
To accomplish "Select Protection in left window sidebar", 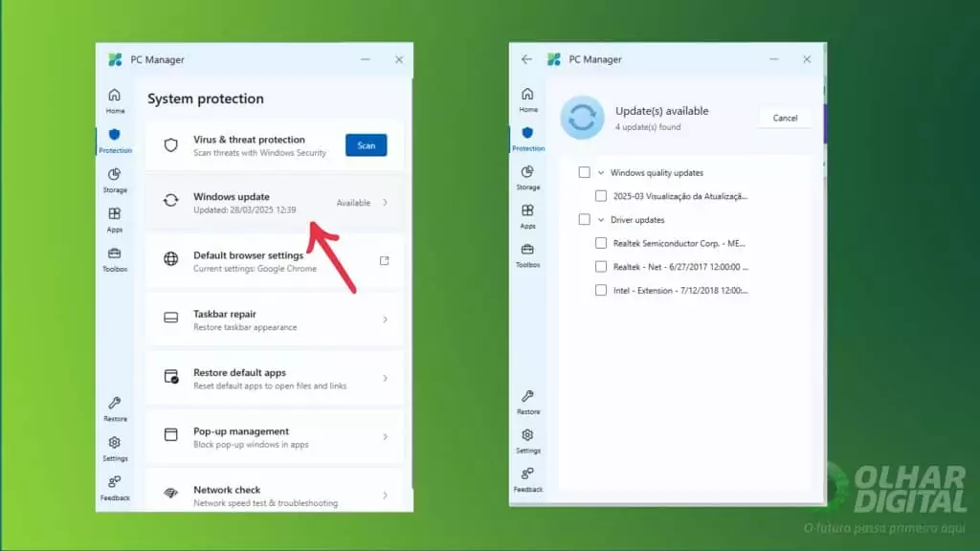I will [x=115, y=141].
